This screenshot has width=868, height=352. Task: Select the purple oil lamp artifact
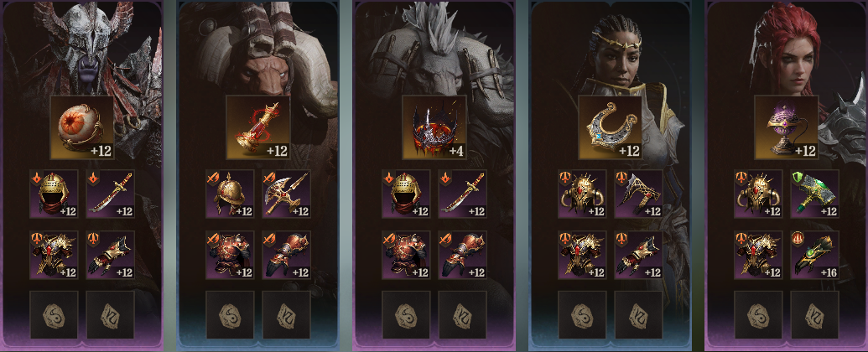coord(786,127)
